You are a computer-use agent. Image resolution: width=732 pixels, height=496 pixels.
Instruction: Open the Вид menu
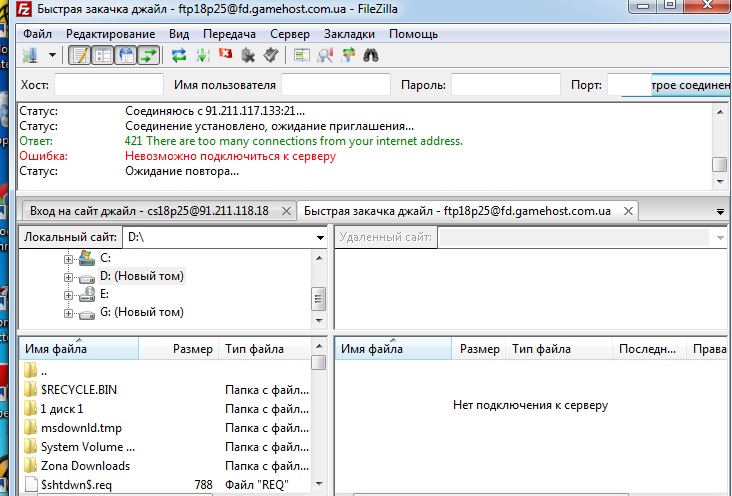click(179, 34)
